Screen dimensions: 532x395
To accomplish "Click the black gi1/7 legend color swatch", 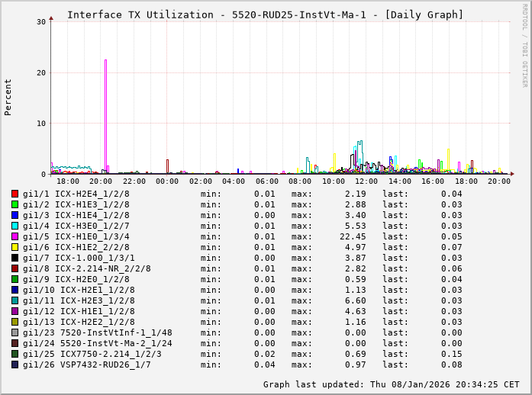I will (x=15, y=258).
